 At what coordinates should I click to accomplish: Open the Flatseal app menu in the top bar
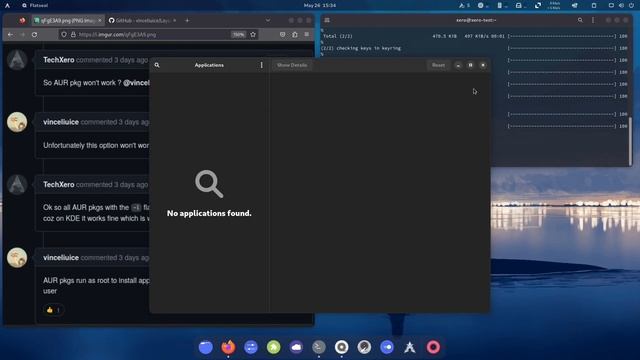pyautogui.click(x=35, y=5)
